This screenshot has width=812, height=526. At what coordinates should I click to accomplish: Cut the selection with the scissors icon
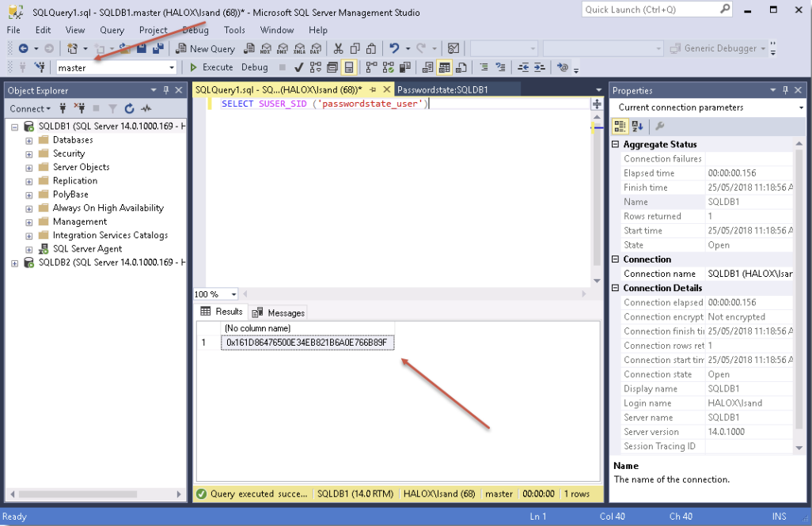(338, 49)
